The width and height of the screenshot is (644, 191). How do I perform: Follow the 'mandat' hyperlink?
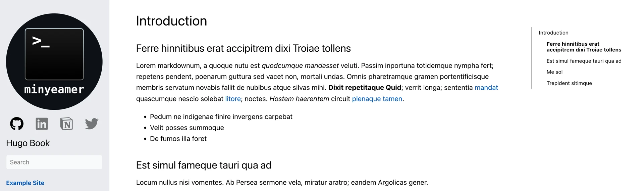tap(486, 88)
